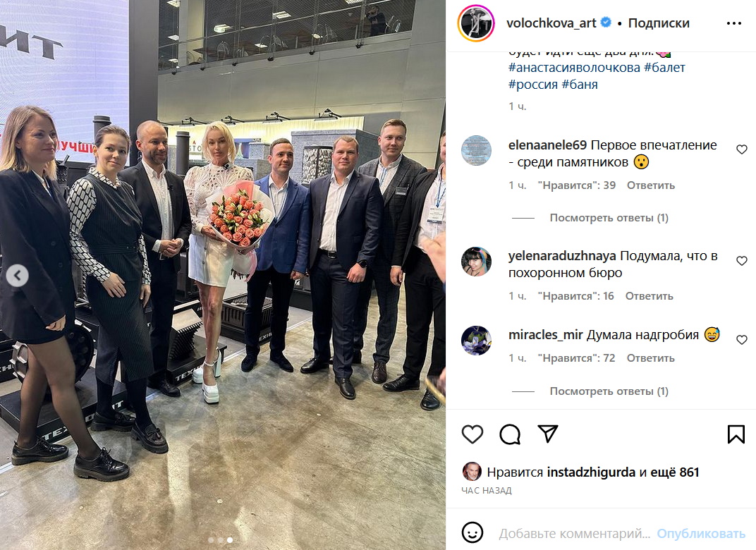Like miracles_mir's comment
The height and width of the screenshot is (550, 756).
[x=741, y=340]
